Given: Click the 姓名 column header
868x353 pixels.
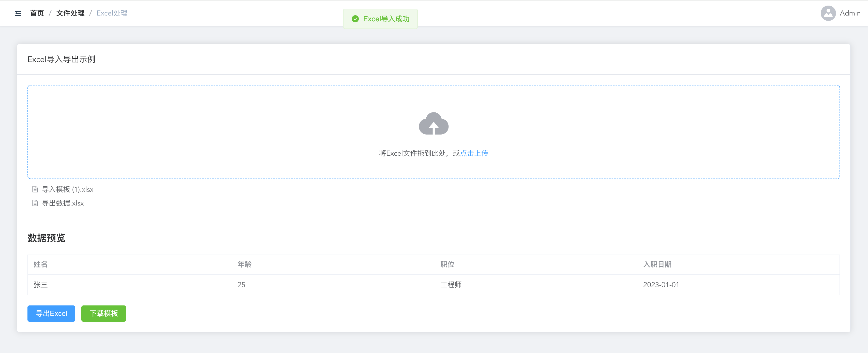Looking at the screenshot, I should click(x=129, y=264).
